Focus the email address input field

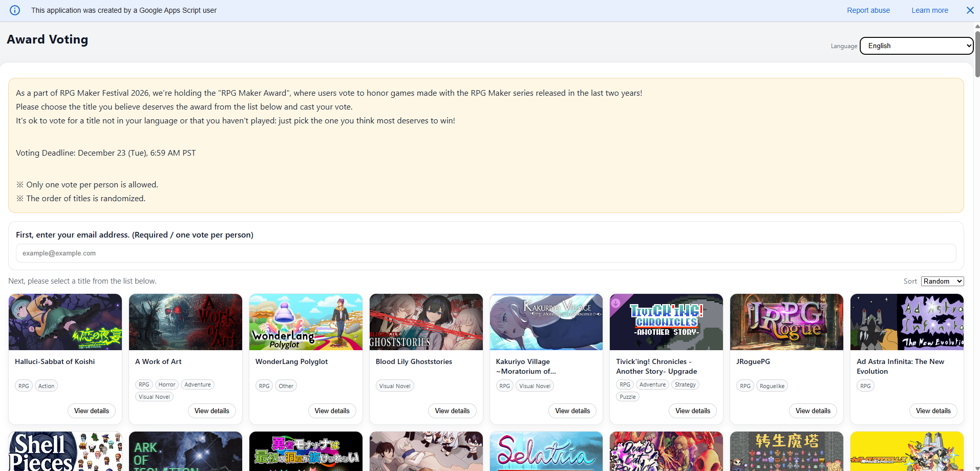click(x=485, y=253)
